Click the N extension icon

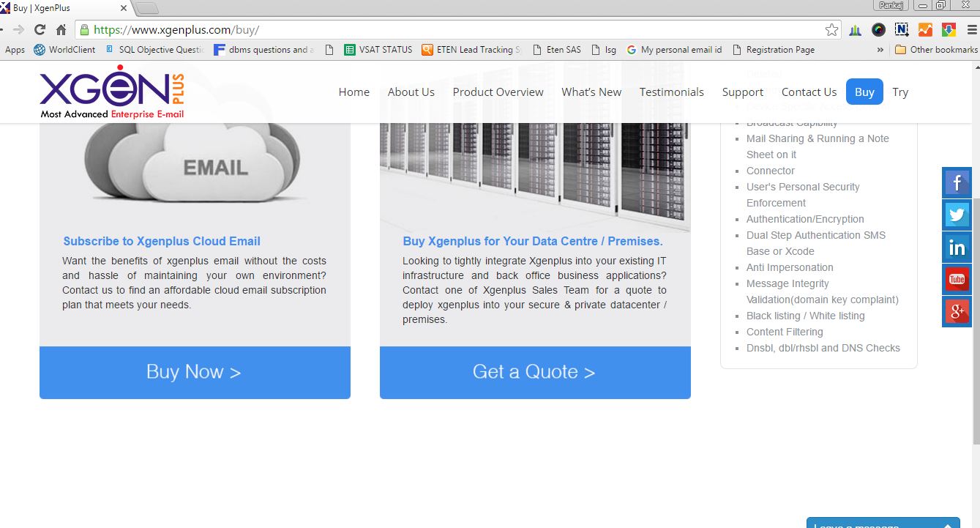point(902,30)
